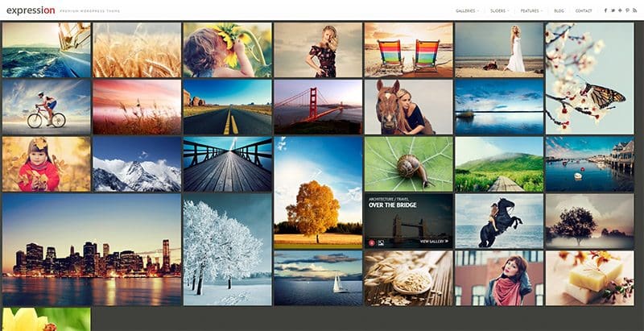Image resolution: width=644 pixels, height=331 pixels.
Task: Open the colorful beach chairs thumbnail
Action: (409, 50)
